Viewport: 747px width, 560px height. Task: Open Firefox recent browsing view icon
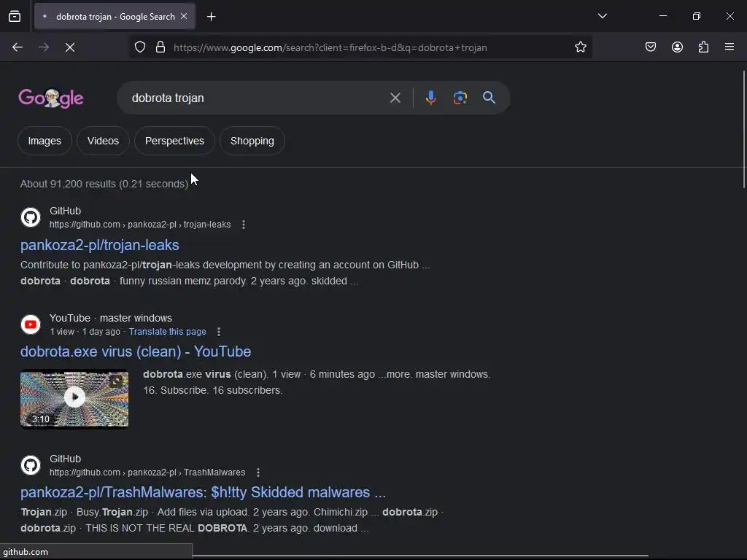coord(15,17)
